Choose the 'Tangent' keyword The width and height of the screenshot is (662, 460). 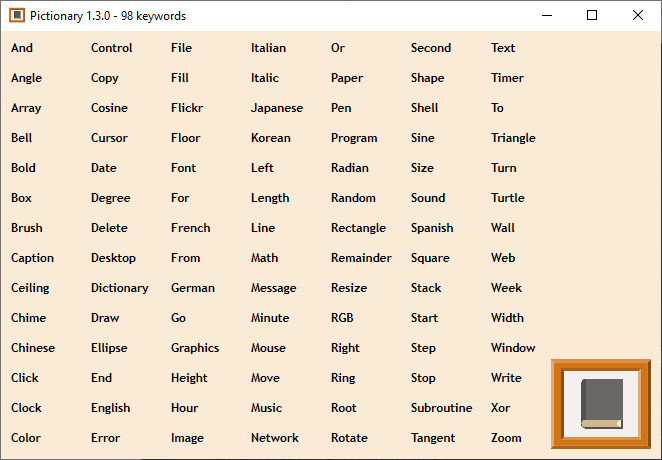[x=433, y=438]
